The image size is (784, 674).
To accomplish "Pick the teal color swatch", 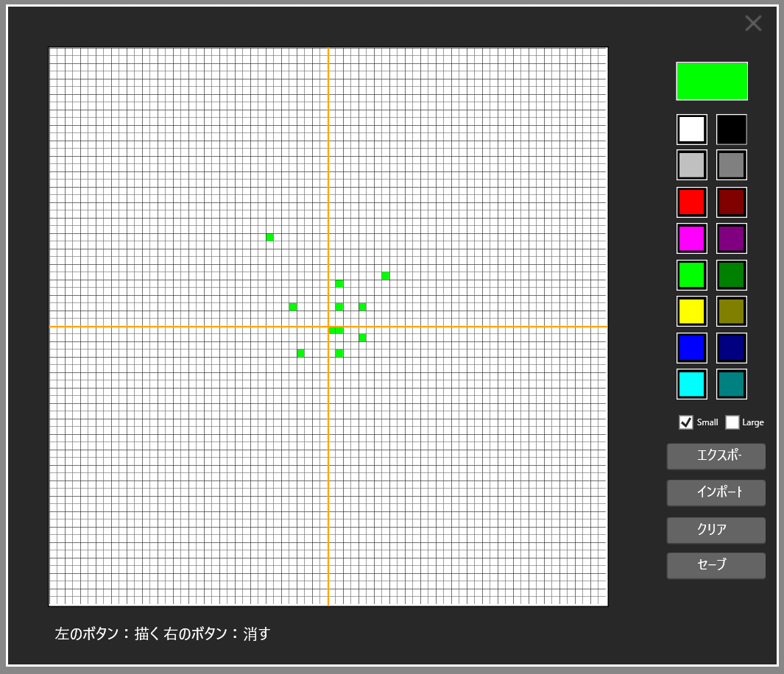I will [x=732, y=384].
